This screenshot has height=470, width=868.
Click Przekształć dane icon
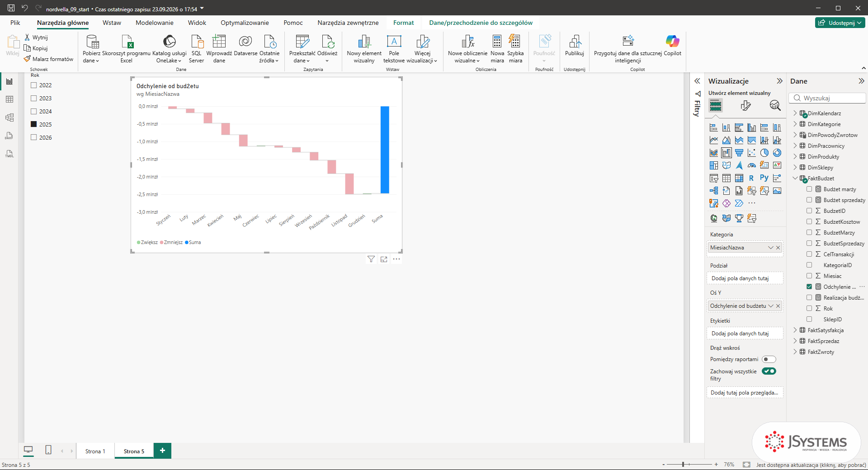[x=302, y=42]
